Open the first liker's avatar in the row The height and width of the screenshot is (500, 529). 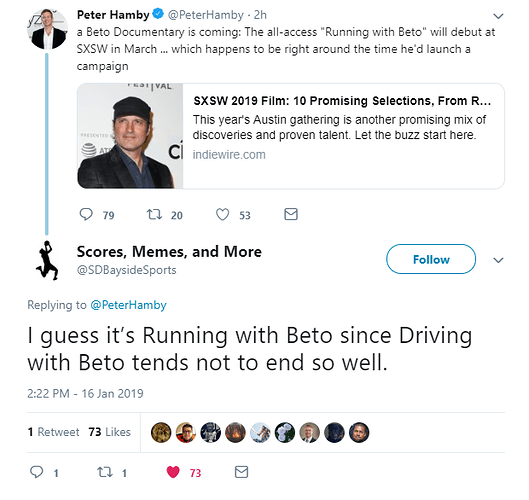pos(161,433)
